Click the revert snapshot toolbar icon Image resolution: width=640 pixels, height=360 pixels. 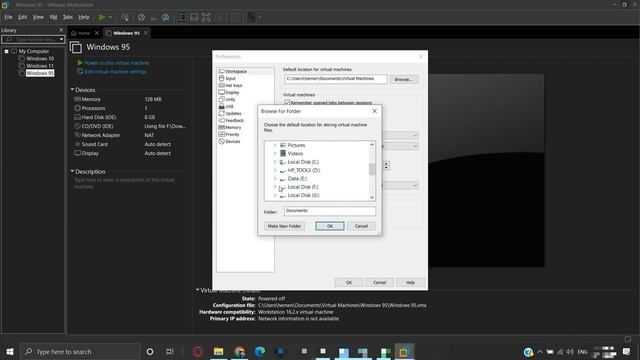tap(153, 17)
